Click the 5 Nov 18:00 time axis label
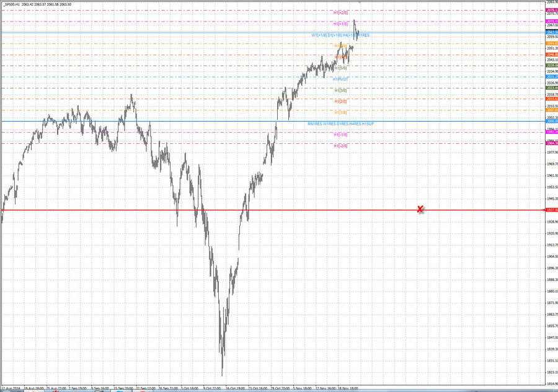 pos(303,388)
